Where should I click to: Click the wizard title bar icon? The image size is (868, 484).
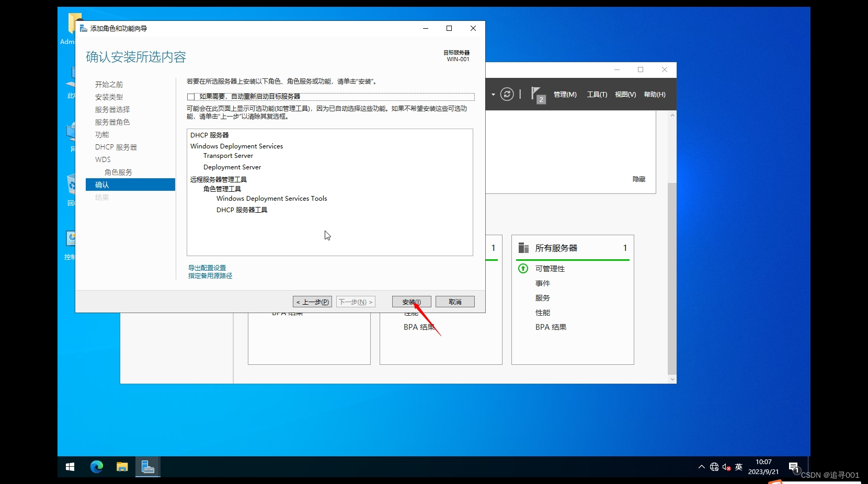(84, 28)
